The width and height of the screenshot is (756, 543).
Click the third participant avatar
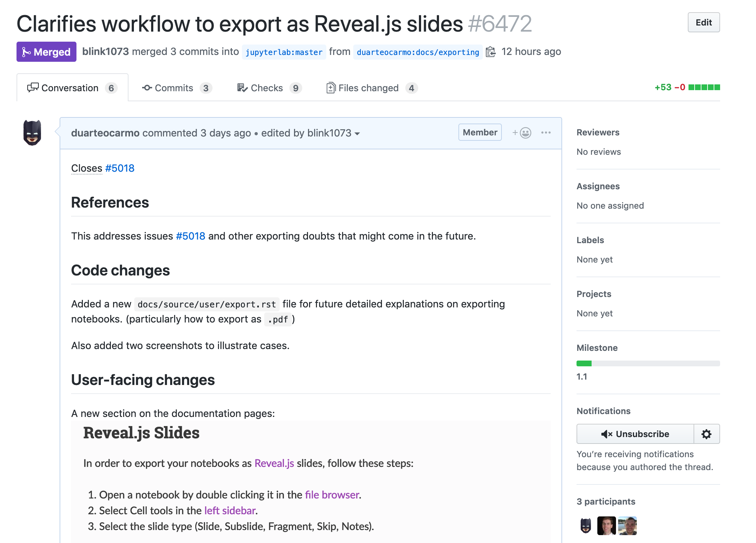(627, 526)
